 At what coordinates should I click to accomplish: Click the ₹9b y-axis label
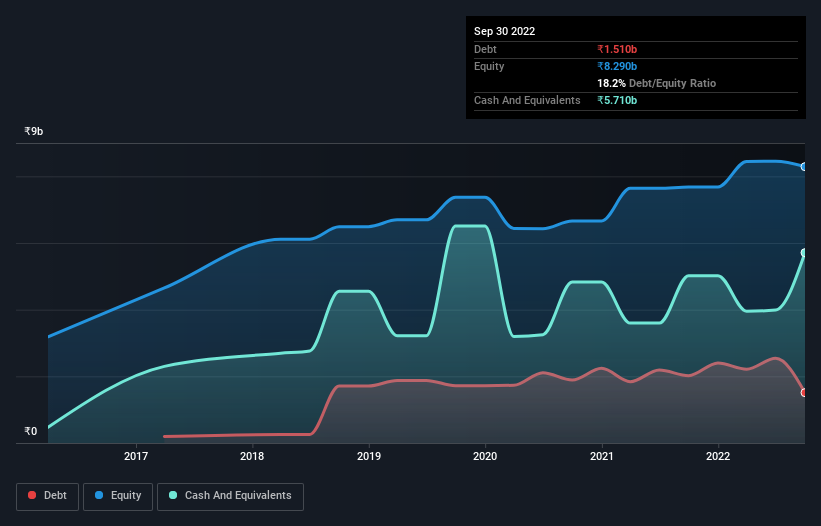(34, 131)
